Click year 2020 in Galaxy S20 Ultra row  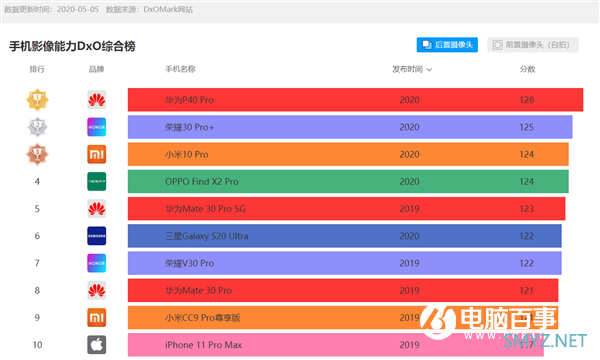coord(409,236)
